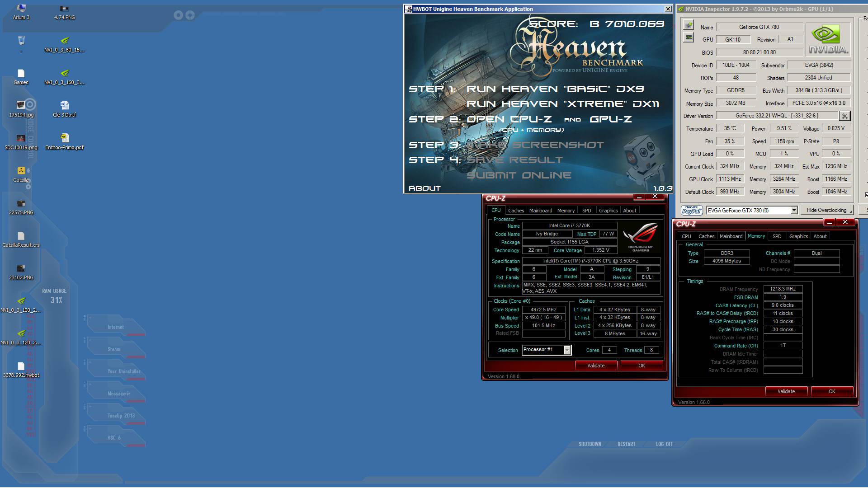
Task: Open Caches tab in right CPU-Z window
Action: 706,236
